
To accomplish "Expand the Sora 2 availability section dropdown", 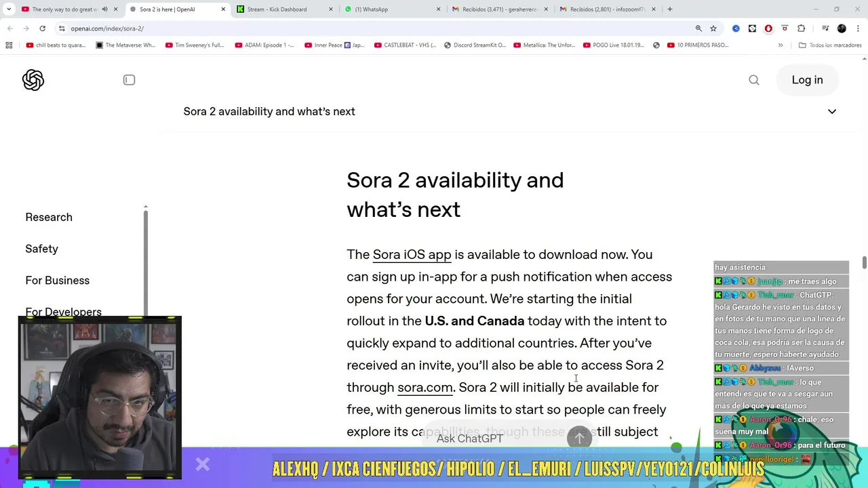I will [x=832, y=111].
